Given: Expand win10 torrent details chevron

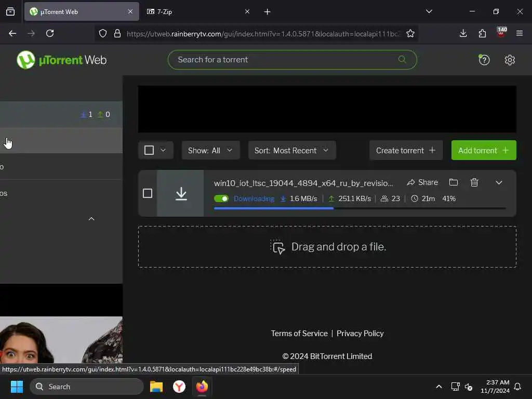Looking at the screenshot, I should click(499, 182).
